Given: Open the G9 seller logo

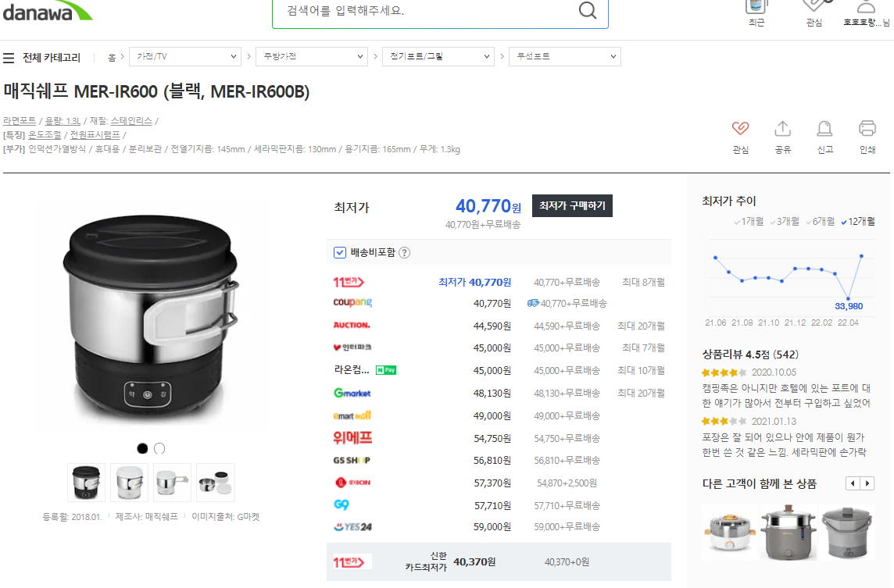Looking at the screenshot, I should tap(342, 504).
